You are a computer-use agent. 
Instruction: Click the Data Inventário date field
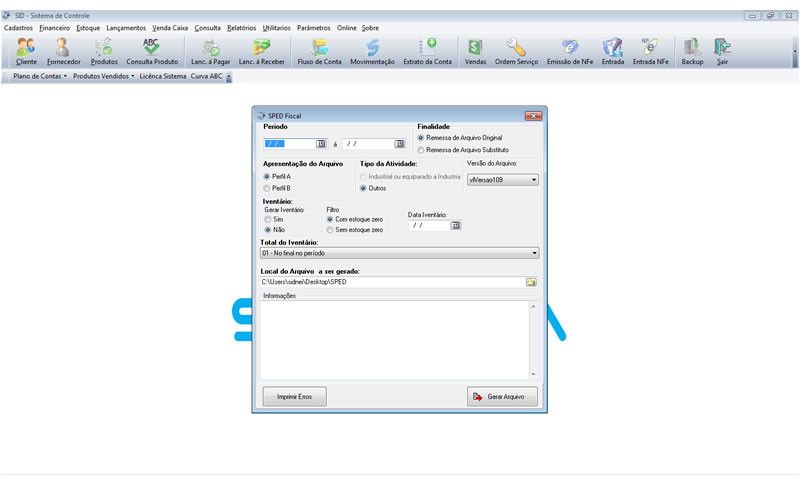point(428,226)
